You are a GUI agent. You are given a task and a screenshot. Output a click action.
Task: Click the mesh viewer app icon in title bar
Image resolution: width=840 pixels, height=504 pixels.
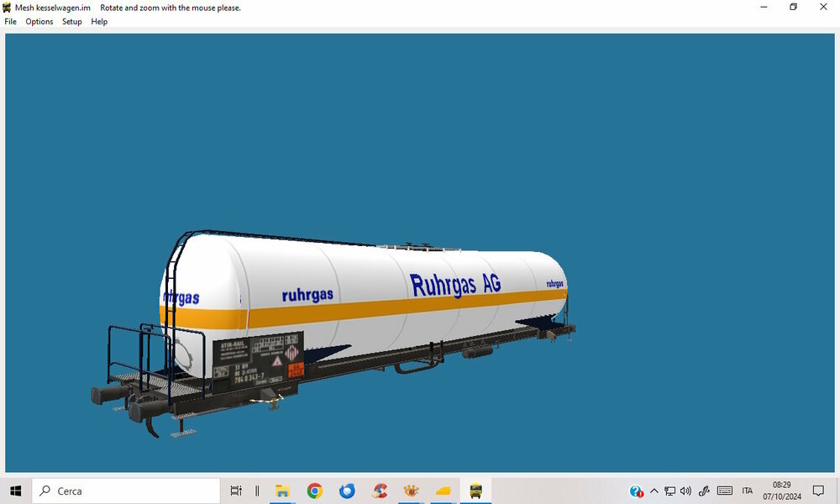coord(7,8)
